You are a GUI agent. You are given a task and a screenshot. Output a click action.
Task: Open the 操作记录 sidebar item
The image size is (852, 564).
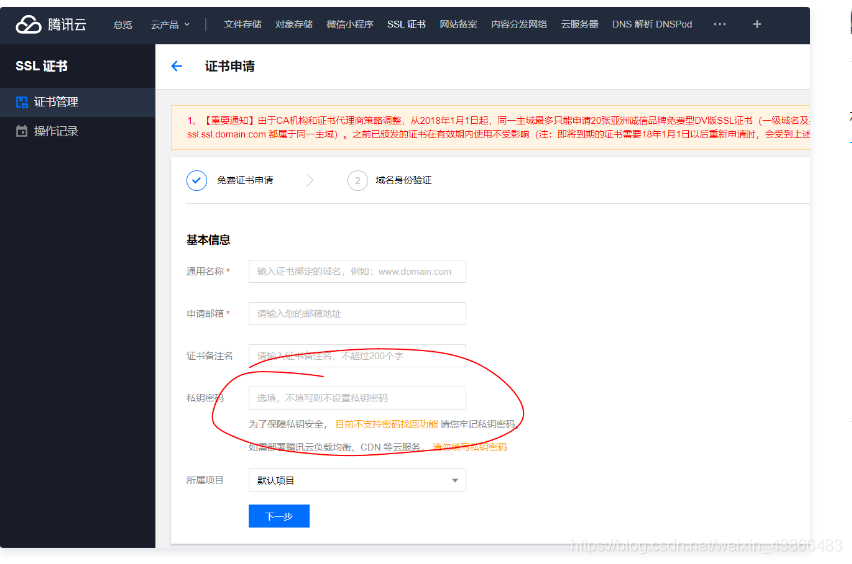tap(77, 131)
